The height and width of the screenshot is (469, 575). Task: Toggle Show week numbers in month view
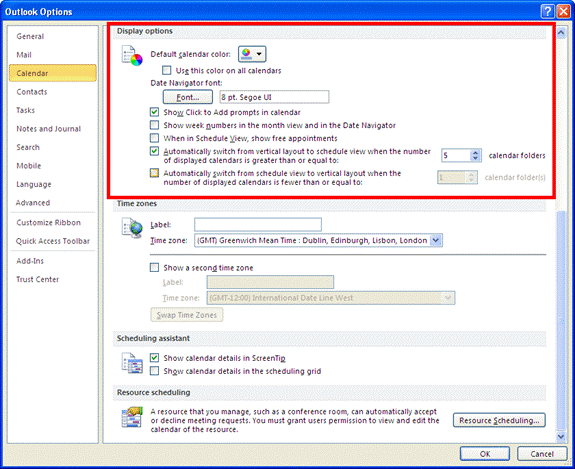click(x=154, y=125)
